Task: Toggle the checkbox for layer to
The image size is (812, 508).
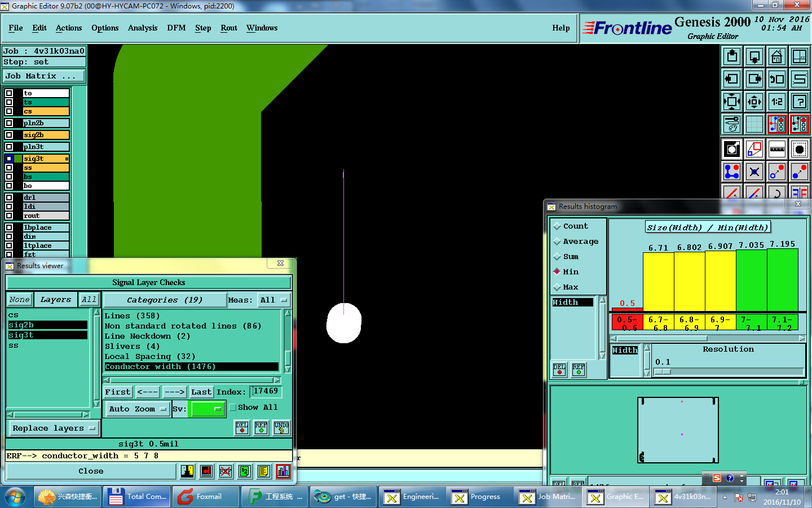Action: [9, 93]
